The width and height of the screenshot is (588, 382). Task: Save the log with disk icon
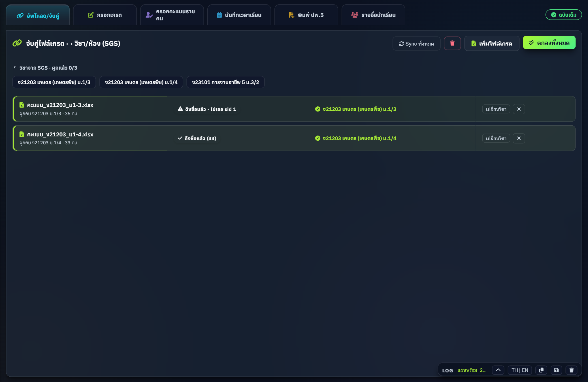click(x=556, y=370)
